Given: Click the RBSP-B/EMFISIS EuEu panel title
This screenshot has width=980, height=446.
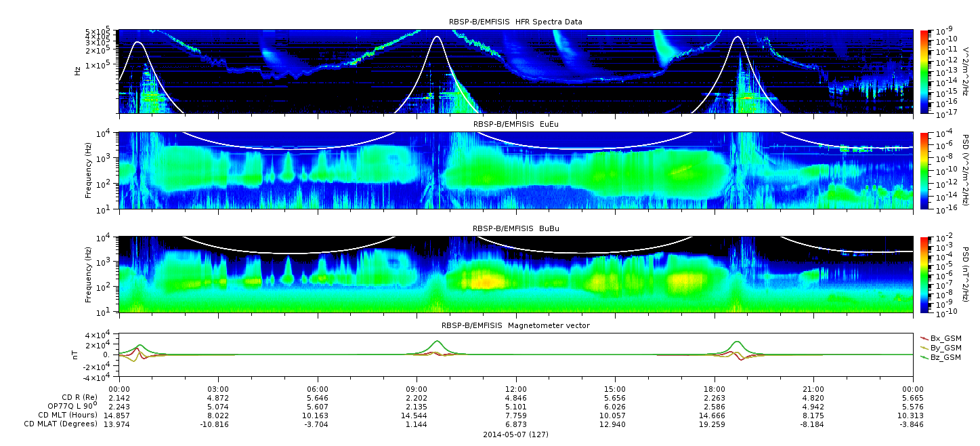Looking at the screenshot, I should click(515, 124).
